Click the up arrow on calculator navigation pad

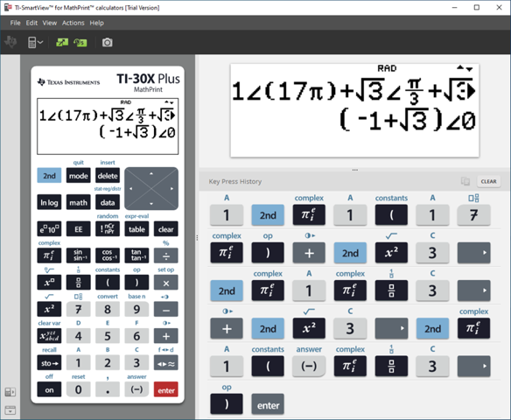pyautogui.click(x=151, y=173)
